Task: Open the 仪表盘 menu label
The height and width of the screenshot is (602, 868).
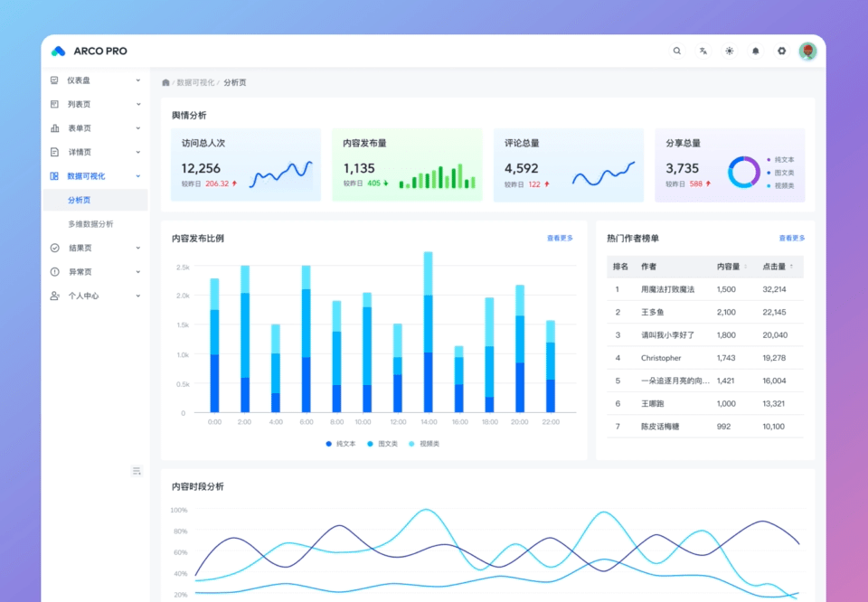Action: (79, 80)
